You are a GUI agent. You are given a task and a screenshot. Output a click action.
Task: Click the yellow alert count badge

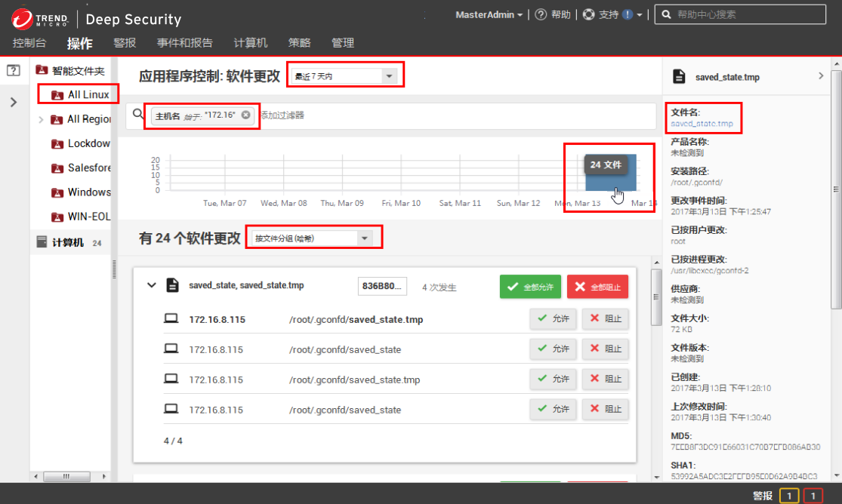coord(789,496)
